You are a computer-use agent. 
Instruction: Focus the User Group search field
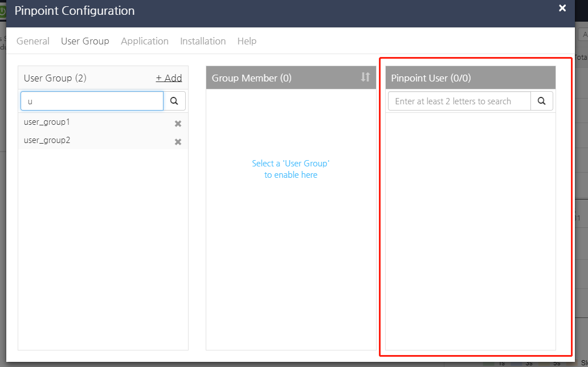tap(92, 101)
